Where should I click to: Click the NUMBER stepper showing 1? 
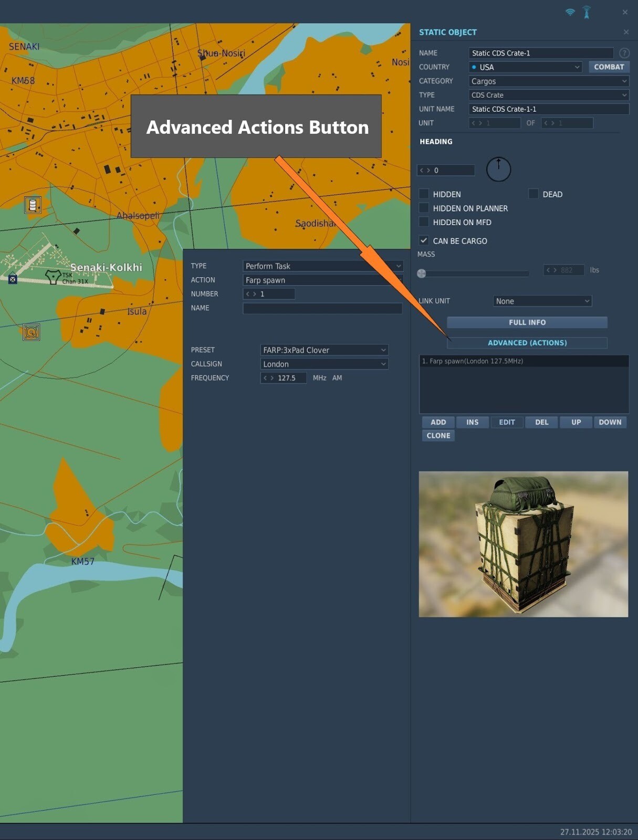pos(269,294)
